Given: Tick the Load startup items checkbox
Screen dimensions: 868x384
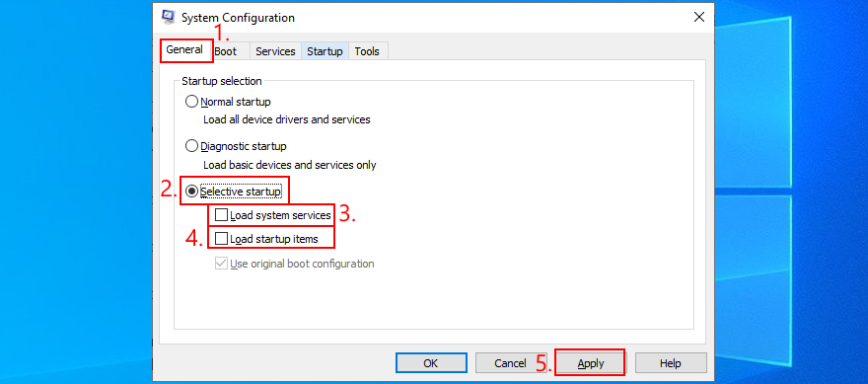Looking at the screenshot, I should click(221, 239).
